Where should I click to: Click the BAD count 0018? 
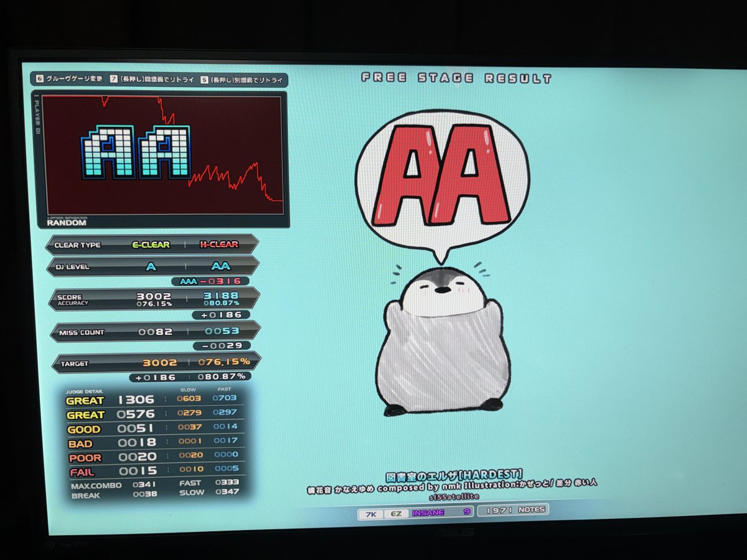click(x=137, y=443)
